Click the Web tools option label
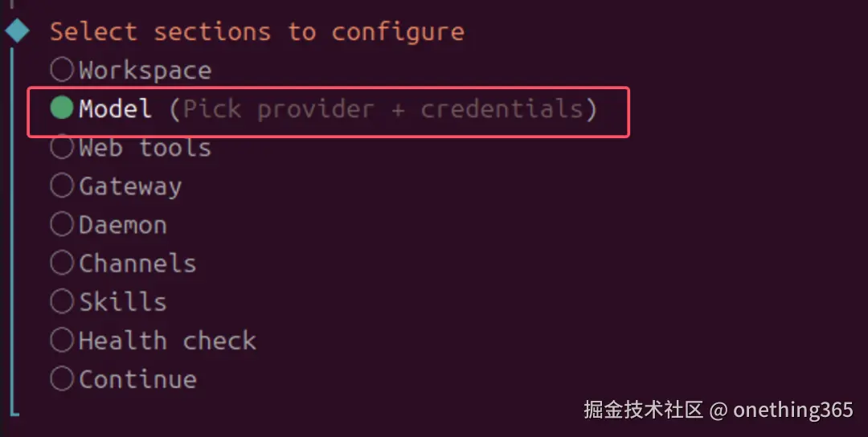The height and width of the screenshot is (437, 868). [145, 148]
